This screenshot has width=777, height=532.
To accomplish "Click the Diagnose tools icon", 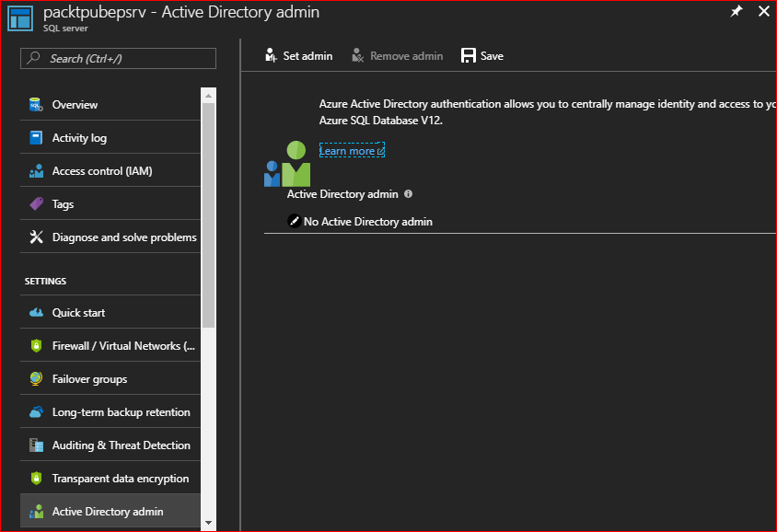I will pyautogui.click(x=36, y=237).
